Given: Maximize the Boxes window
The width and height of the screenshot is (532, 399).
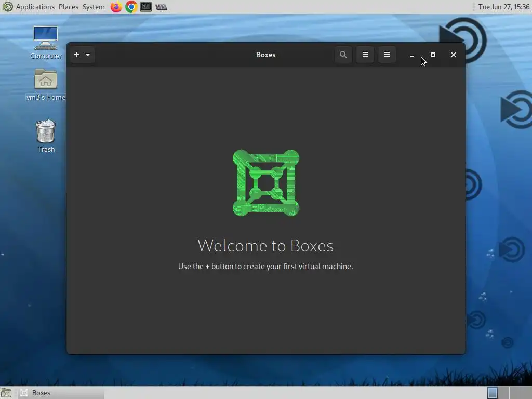Looking at the screenshot, I should click(433, 55).
